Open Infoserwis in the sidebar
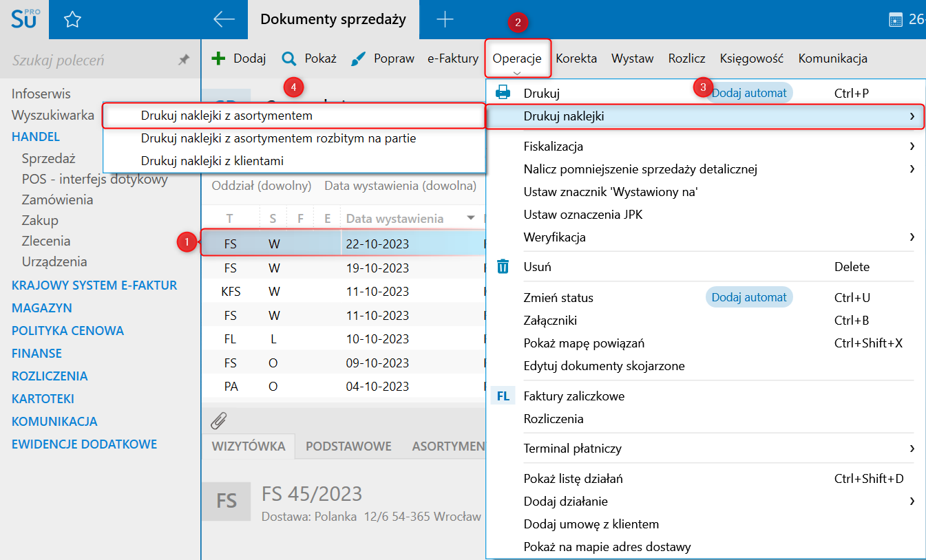This screenshot has width=926, height=560. 41,94
